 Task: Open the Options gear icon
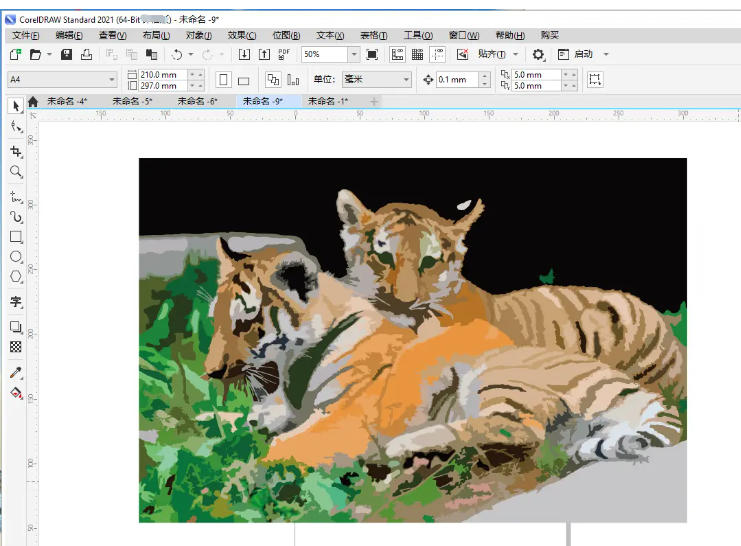point(538,54)
